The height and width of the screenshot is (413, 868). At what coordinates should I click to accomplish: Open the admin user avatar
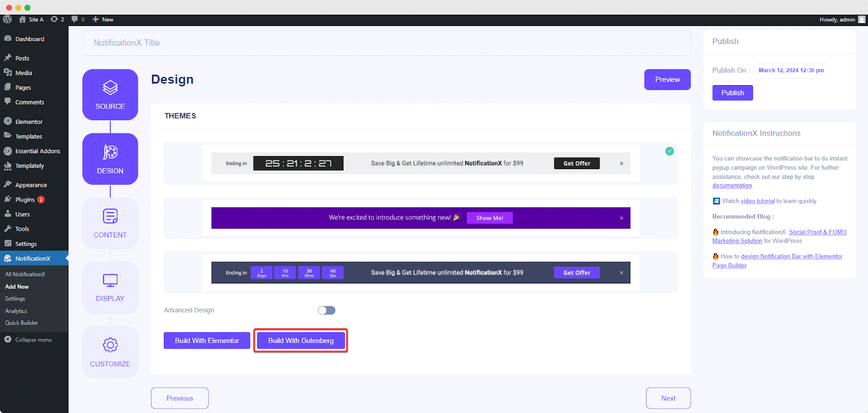[861, 19]
